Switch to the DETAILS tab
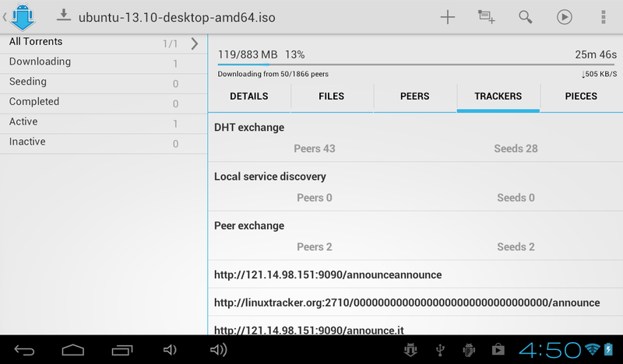The image size is (623, 364). 249,96
